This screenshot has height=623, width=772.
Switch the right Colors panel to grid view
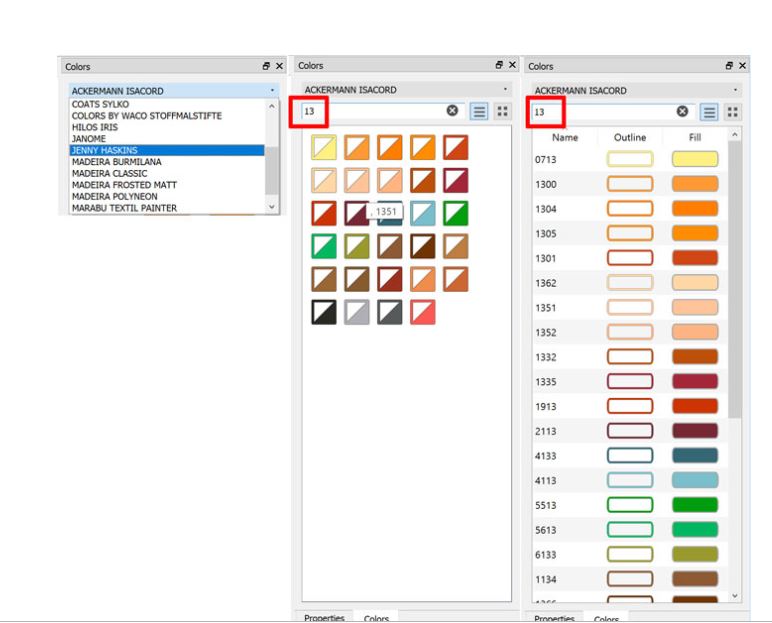coord(733,112)
